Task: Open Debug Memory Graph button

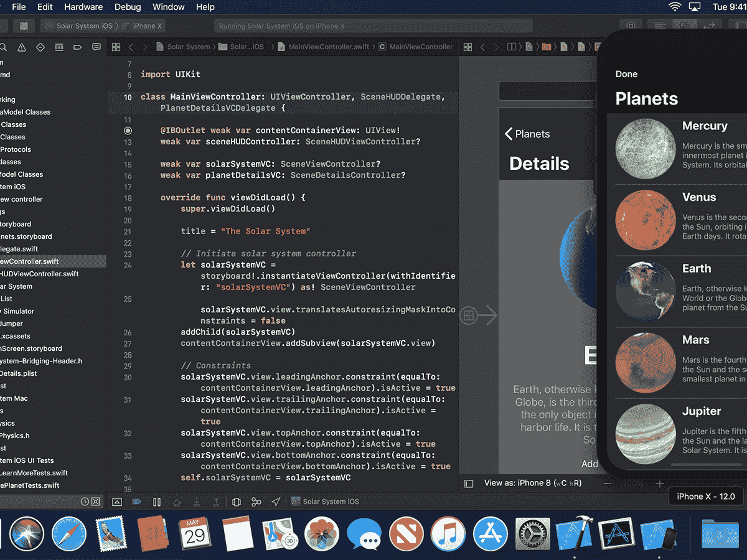Action: pyautogui.click(x=256, y=502)
